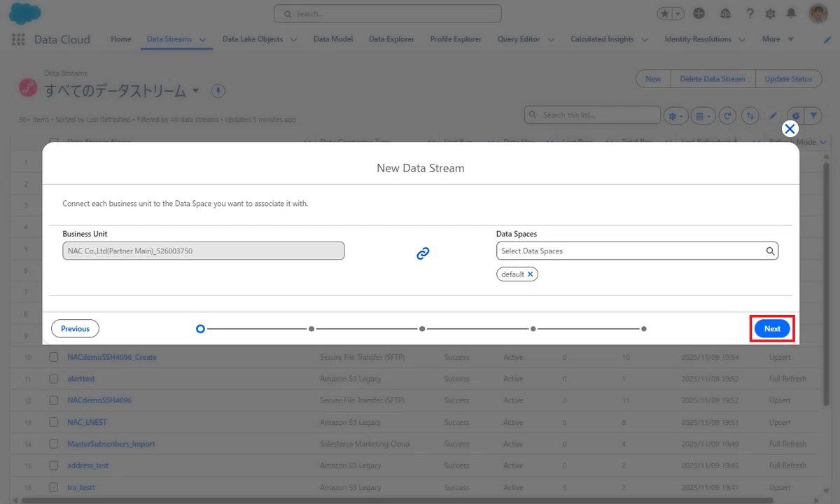Click the inline edit pencil in list toolbar
This screenshot has height=504, width=840.
point(773,115)
